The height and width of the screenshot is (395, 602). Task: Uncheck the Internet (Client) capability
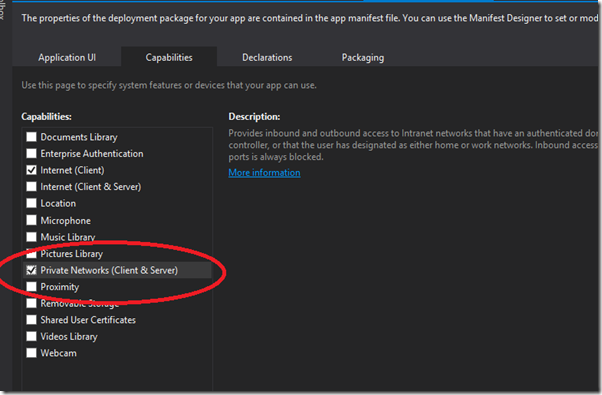point(31,170)
